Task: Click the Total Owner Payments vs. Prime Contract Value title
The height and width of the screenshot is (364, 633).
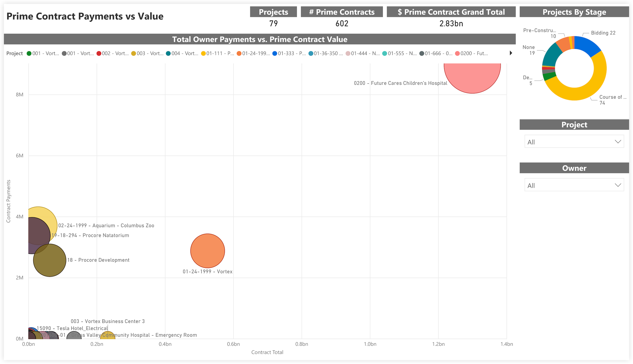Action: tap(260, 39)
